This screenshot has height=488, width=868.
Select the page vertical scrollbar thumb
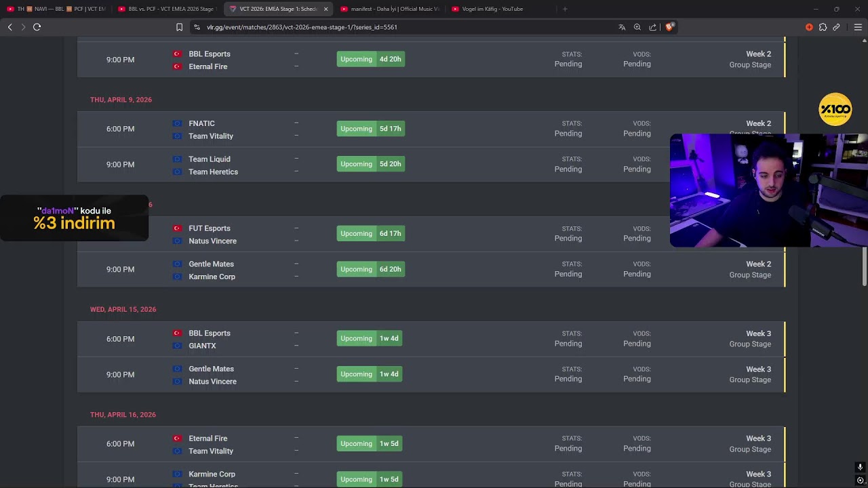865,266
